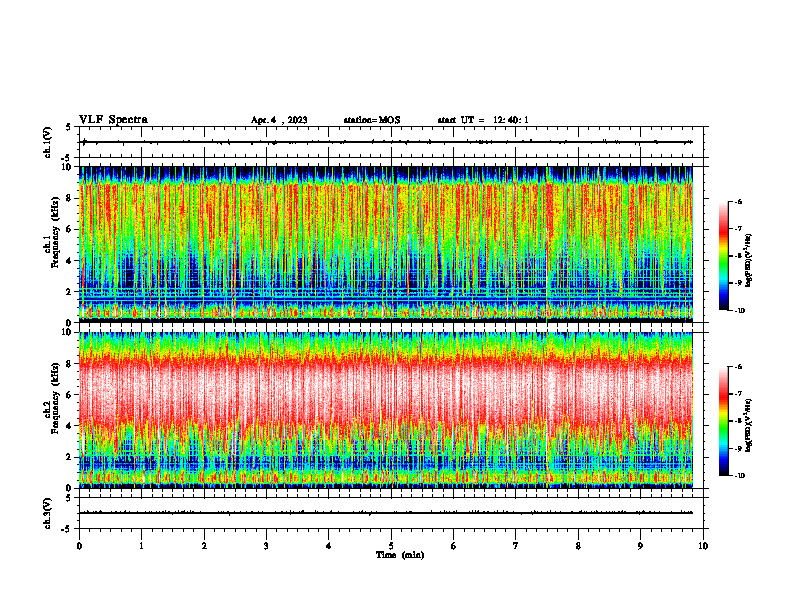Viewport: 792px width, 612px height.
Task: Click the "ch.1(V)" waveform axis label
Action: point(47,142)
